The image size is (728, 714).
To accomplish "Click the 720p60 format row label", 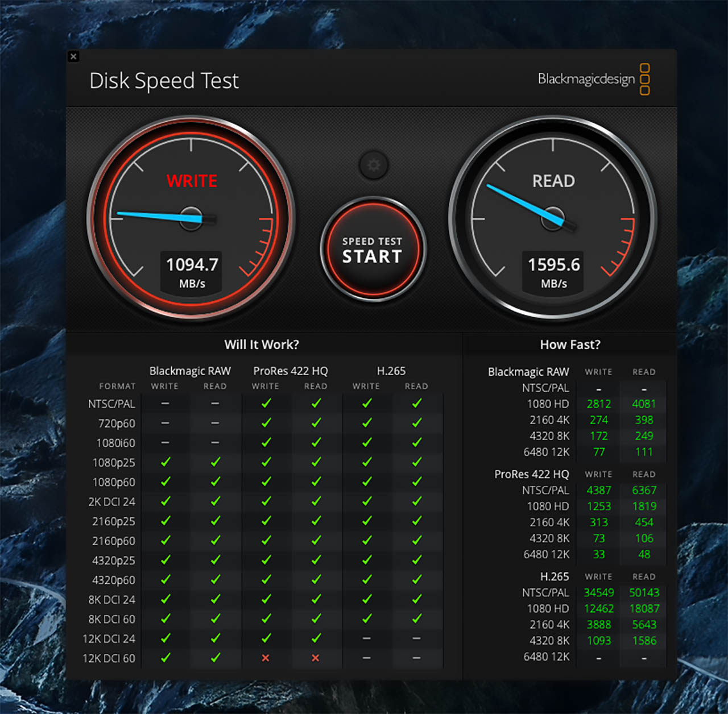I will pyautogui.click(x=117, y=424).
